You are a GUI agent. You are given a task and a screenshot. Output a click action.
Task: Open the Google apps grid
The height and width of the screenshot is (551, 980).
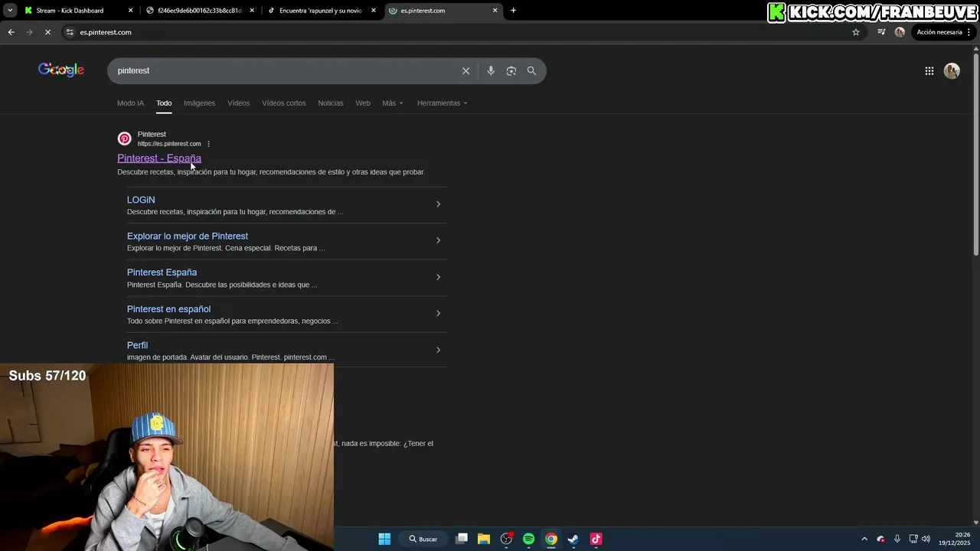pyautogui.click(x=929, y=71)
